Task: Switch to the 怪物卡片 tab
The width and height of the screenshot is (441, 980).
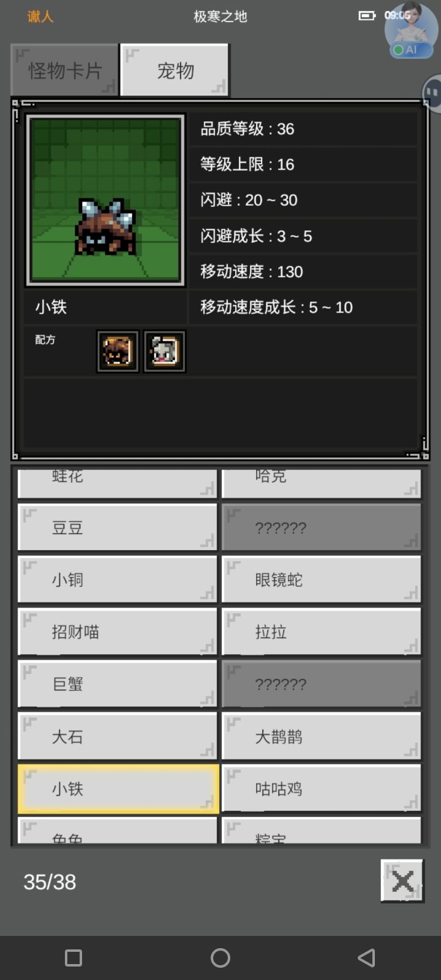Action: (x=64, y=70)
